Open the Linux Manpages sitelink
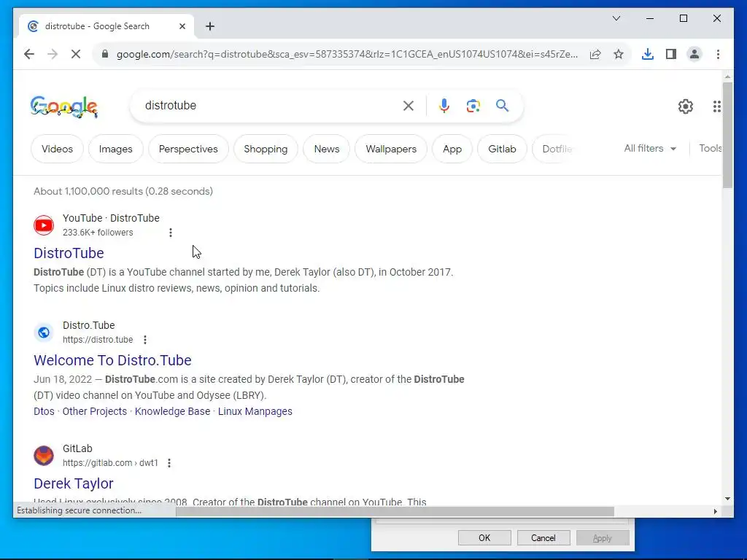747x560 pixels. pos(255,411)
